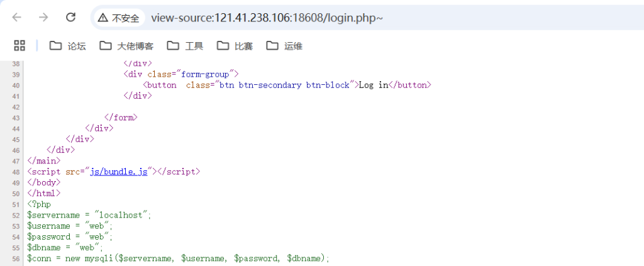The width and height of the screenshot is (644, 266).
Task: Expand the 大佬博客 bookmark folder
Action: point(122,46)
